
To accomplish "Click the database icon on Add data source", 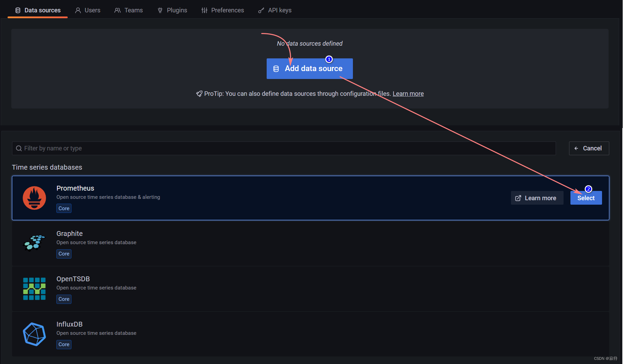I will click(276, 69).
